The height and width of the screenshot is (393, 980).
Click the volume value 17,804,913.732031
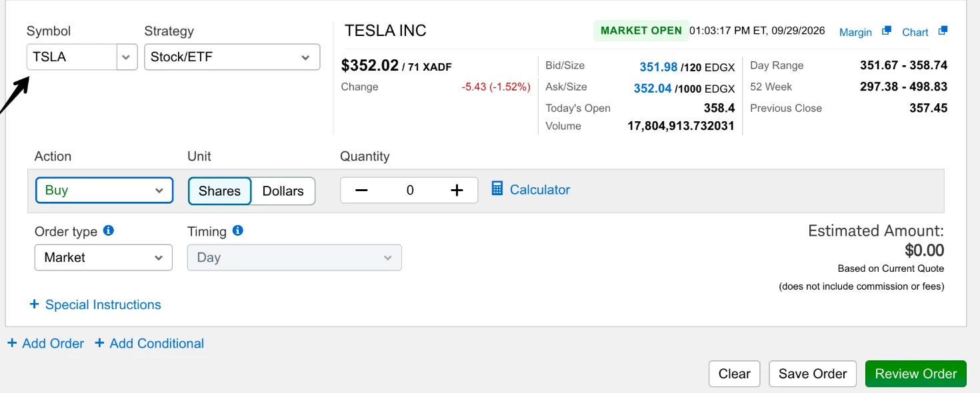click(681, 126)
